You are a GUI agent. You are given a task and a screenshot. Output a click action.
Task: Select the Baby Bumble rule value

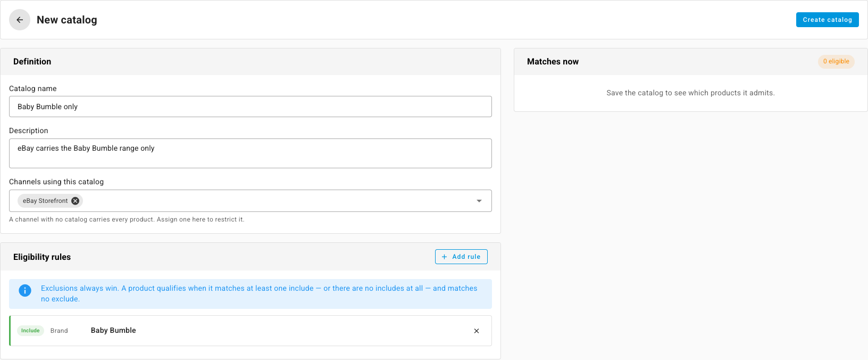(x=113, y=331)
